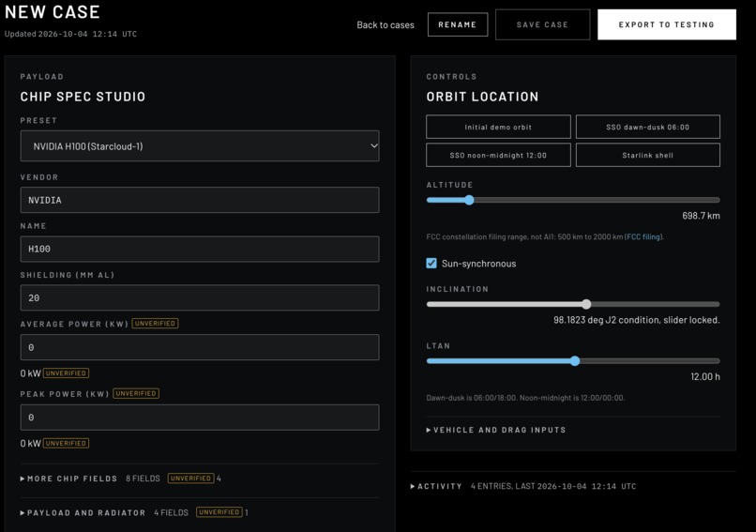Expand the Payload and Radiator section
Screen dimensions: 756x532
pyautogui.click(x=83, y=512)
